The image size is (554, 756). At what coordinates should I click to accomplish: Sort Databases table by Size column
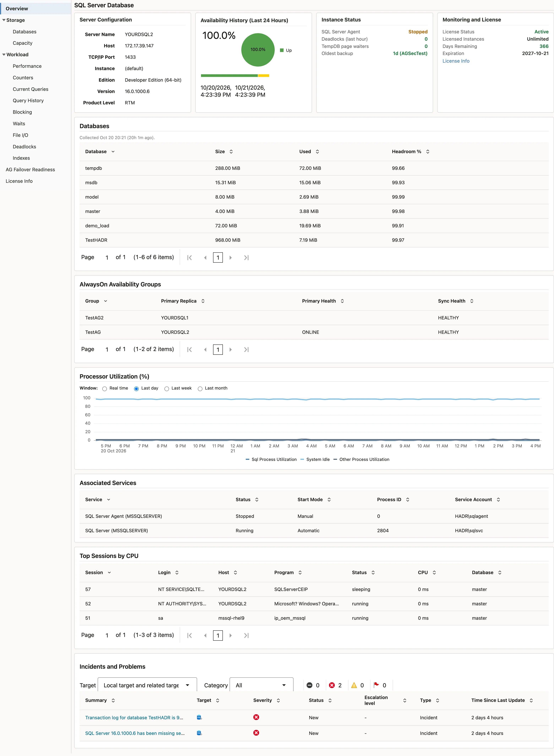(x=231, y=152)
